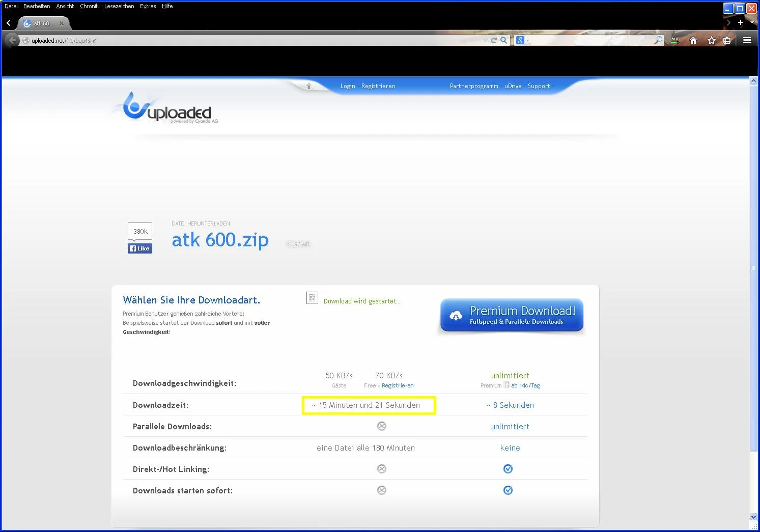Click the Firefox home icon

point(693,39)
